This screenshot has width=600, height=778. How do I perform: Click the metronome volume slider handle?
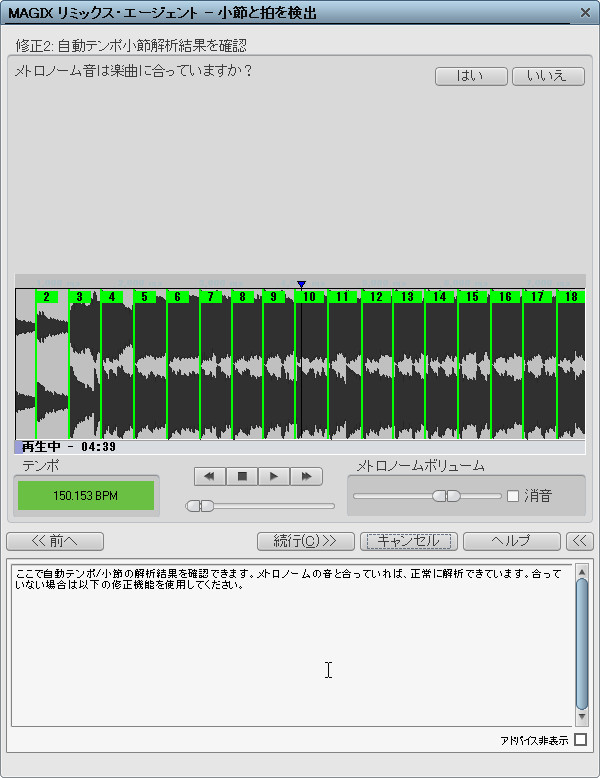click(x=446, y=496)
